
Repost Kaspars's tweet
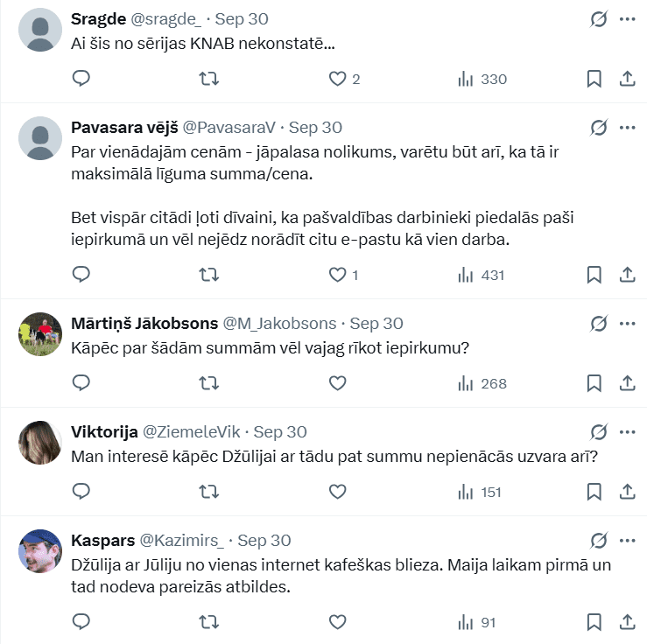(x=208, y=622)
